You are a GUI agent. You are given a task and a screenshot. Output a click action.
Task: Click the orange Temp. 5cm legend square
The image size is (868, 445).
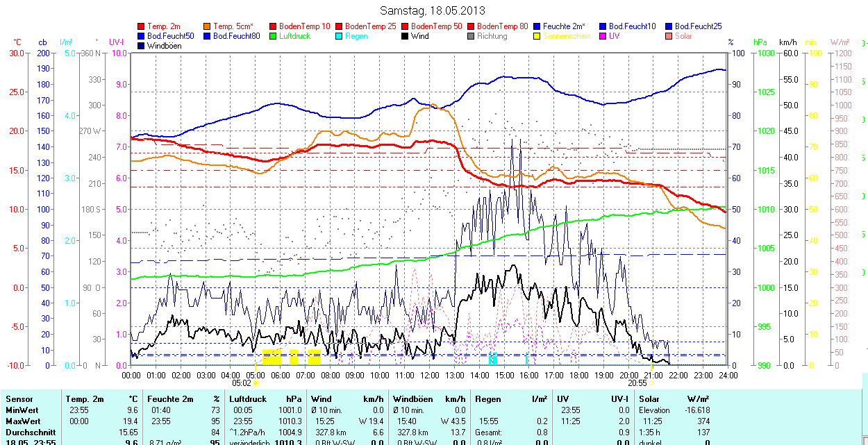point(208,26)
